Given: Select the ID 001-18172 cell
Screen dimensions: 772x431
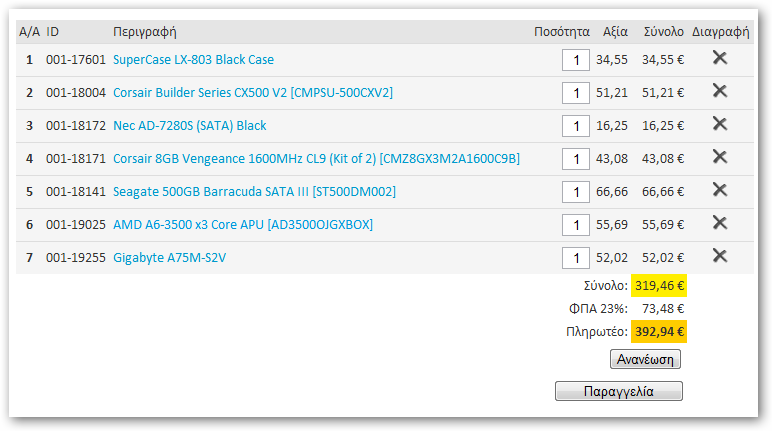Looking at the screenshot, I should tap(76, 126).
